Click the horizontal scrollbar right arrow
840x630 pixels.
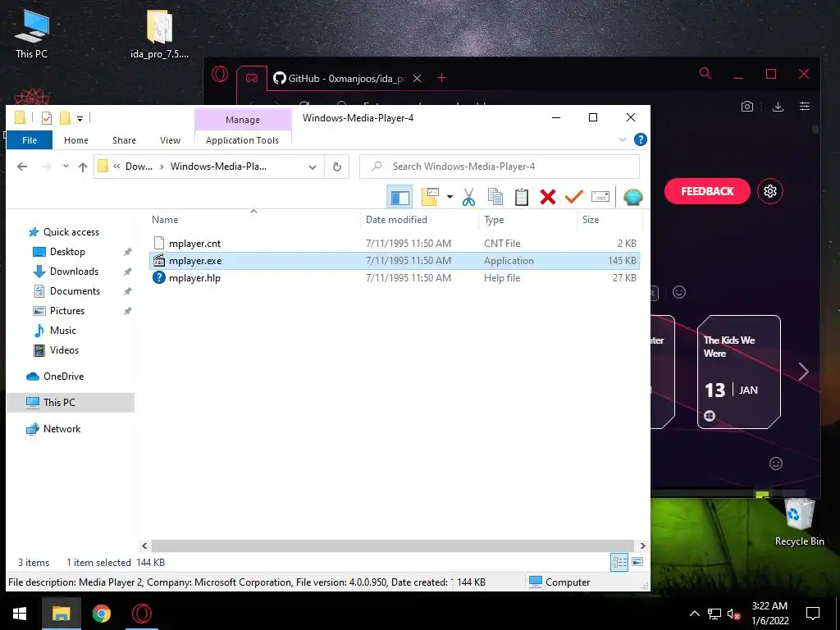[x=642, y=546]
